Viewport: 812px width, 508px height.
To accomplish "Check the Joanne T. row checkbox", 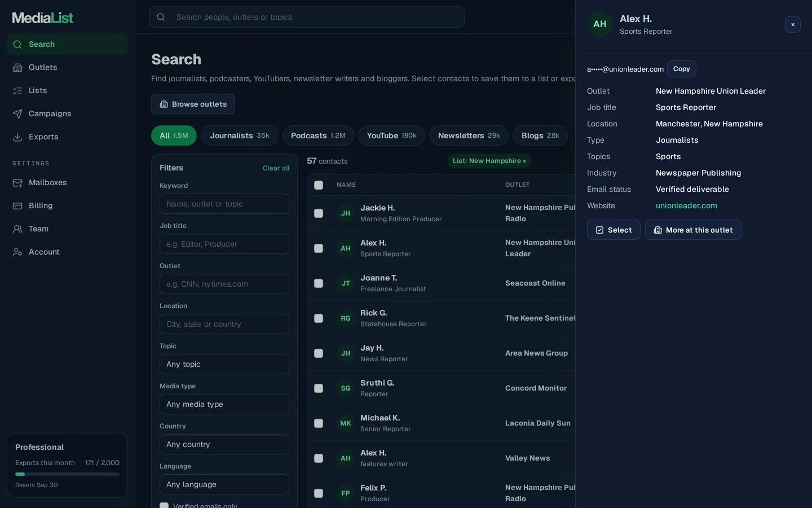I will pyautogui.click(x=319, y=283).
